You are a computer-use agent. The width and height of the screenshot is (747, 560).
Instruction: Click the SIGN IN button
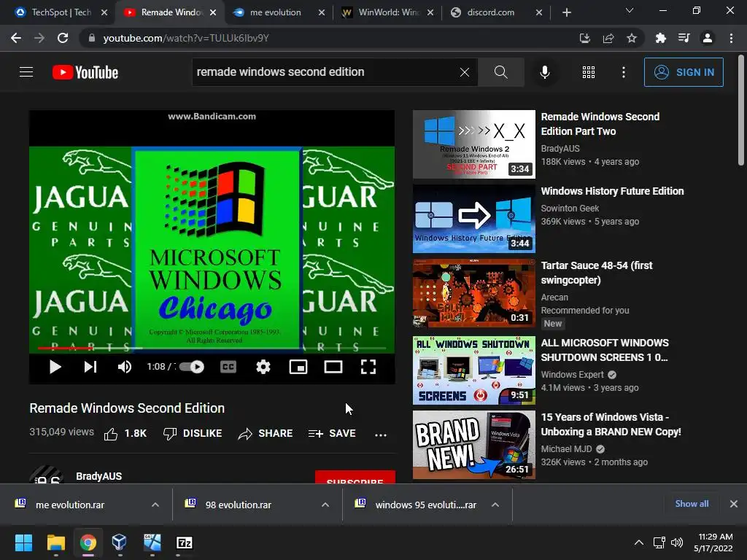pos(684,72)
